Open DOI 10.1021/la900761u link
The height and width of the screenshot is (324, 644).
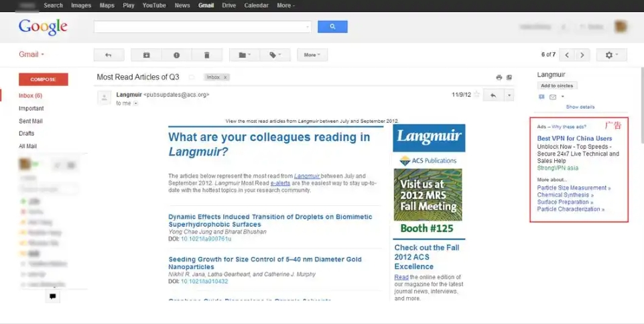pos(206,239)
